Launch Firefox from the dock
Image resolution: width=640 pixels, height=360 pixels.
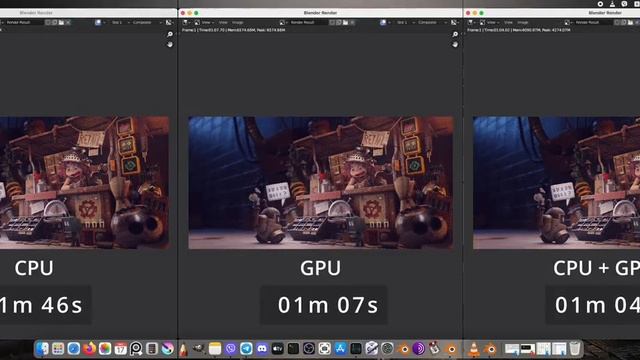[89, 349]
